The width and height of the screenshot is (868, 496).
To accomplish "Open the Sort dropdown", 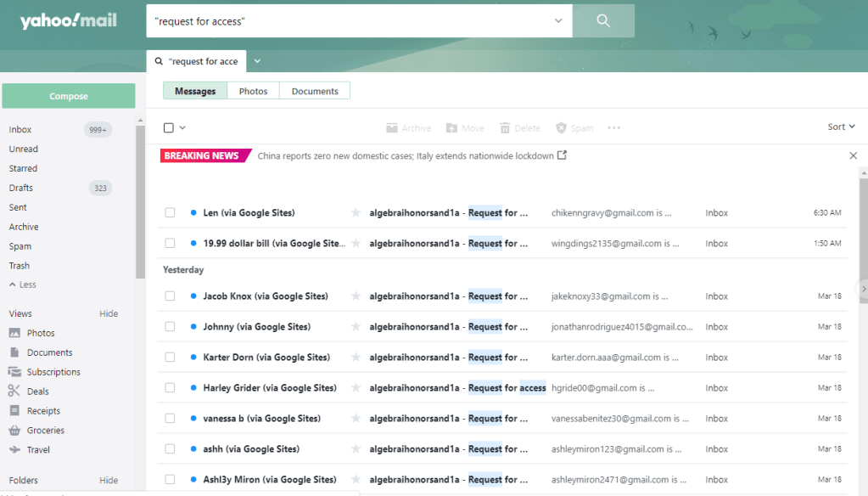I will pos(842,127).
